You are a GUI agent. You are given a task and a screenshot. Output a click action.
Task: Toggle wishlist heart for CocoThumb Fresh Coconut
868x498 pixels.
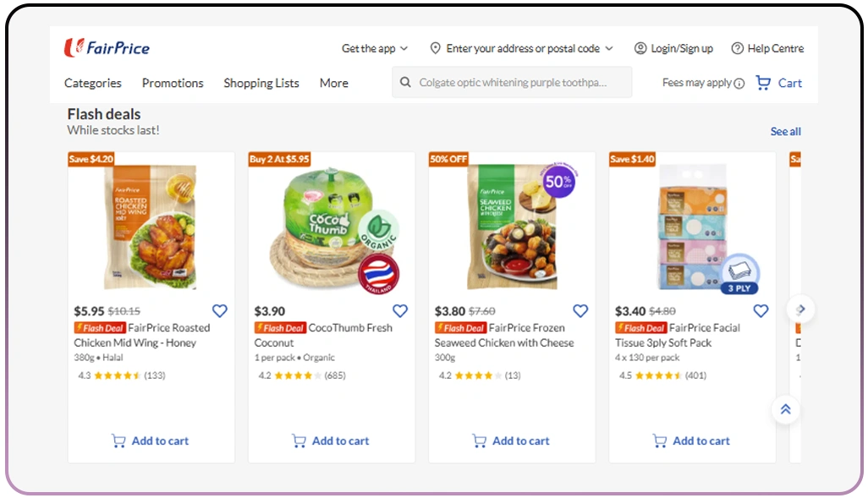[x=400, y=311]
